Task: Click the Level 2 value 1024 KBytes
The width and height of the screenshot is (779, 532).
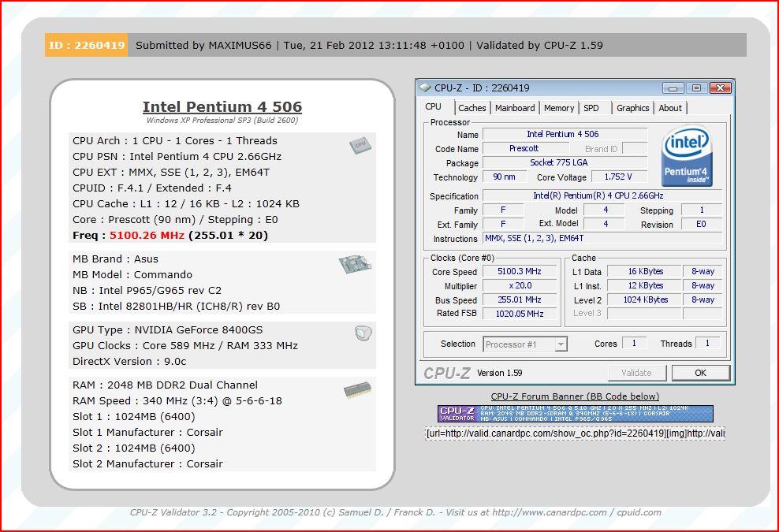Action: tap(646, 299)
